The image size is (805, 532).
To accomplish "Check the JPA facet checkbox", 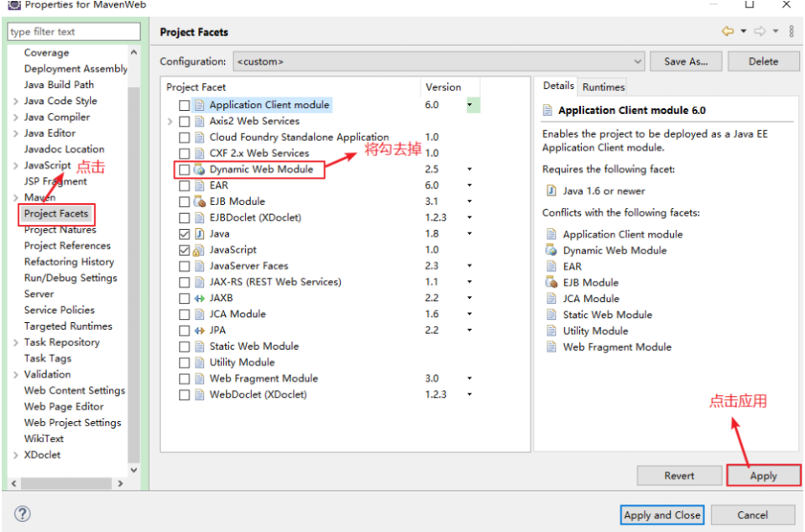I will point(184,331).
